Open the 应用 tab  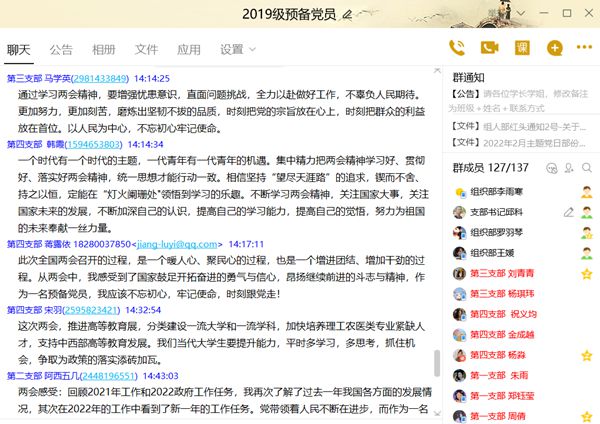(x=189, y=49)
